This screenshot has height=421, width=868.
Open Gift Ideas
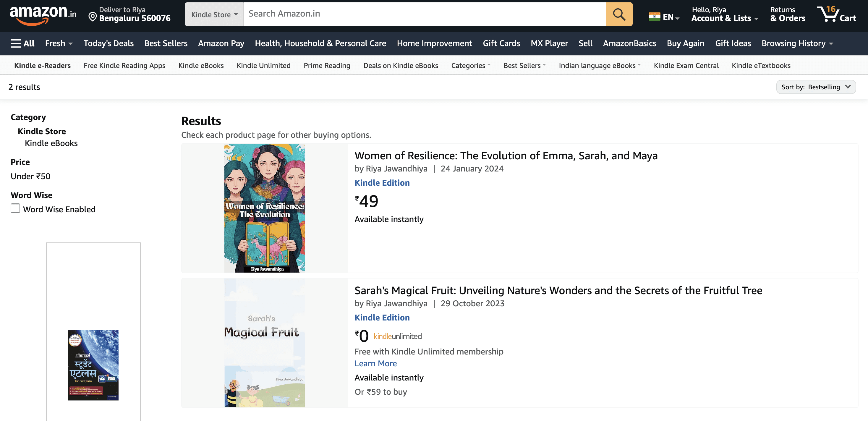[x=733, y=43]
